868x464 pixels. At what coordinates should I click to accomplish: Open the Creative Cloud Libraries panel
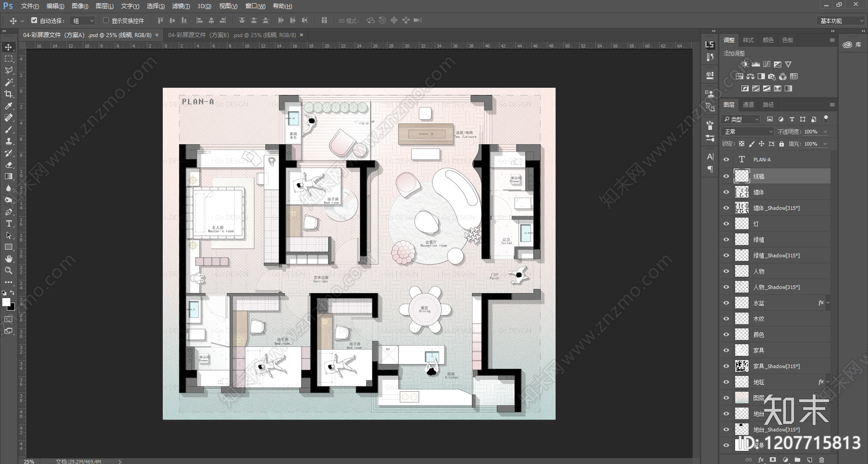pyautogui.click(x=852, y=45)
